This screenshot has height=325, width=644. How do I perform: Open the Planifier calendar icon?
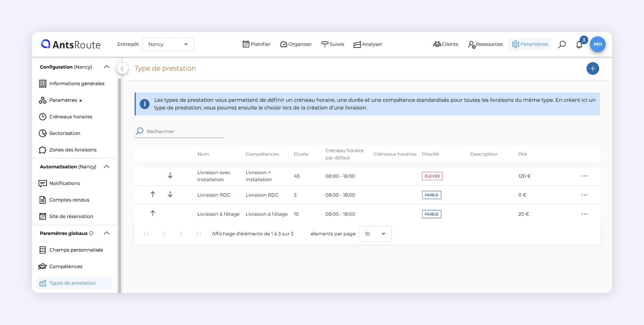pyautogui.click(x=246, y=44)
